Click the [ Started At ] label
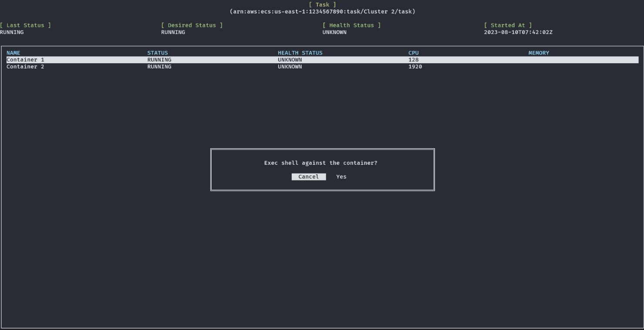This screenshot has height=330, width=644. (508, 25)
